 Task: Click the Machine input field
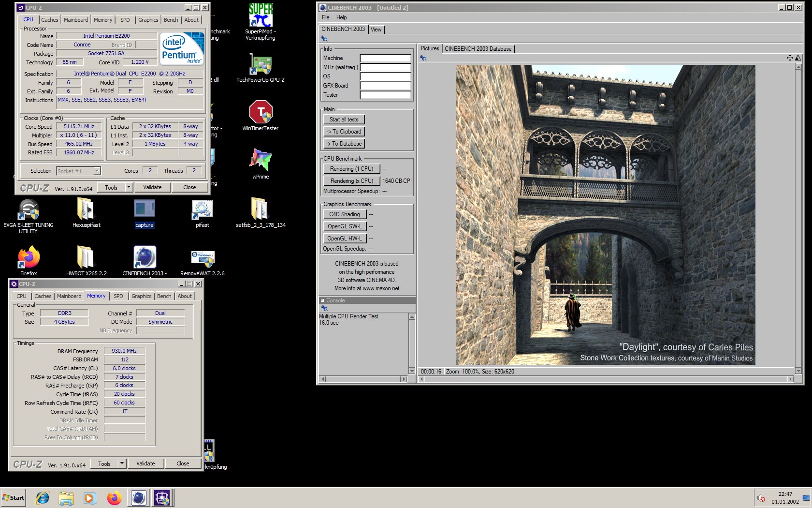385,58
